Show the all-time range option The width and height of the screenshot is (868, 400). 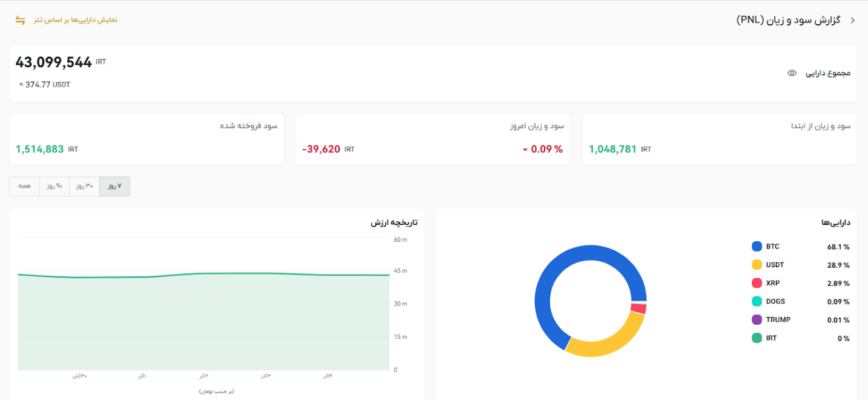(x=24, y=187)
